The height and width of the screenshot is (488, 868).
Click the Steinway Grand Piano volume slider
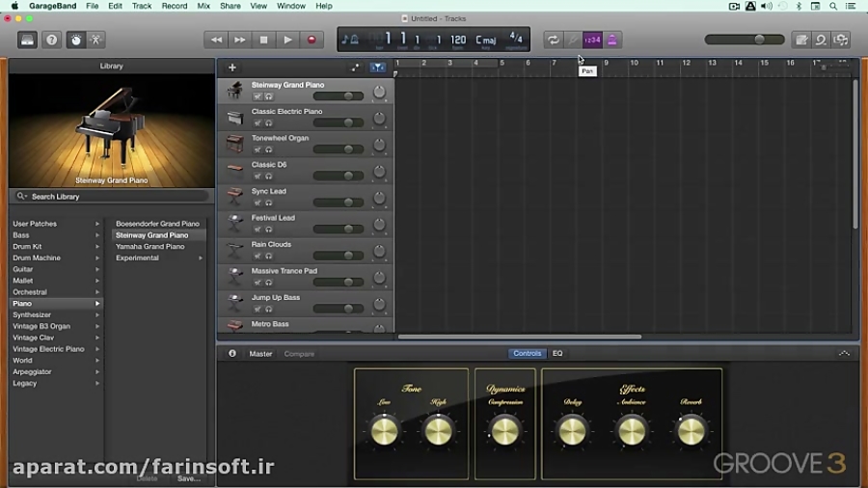[339, 96]
